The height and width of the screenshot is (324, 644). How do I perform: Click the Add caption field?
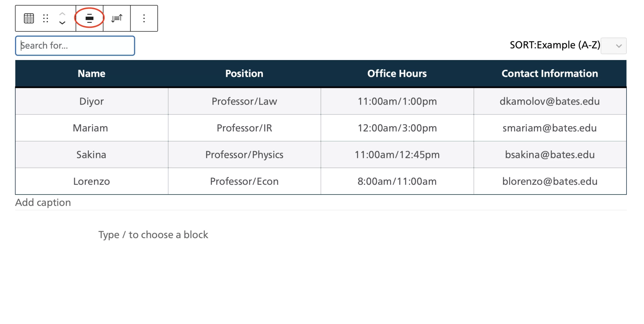pyautogui.click(x=43, y=203)
